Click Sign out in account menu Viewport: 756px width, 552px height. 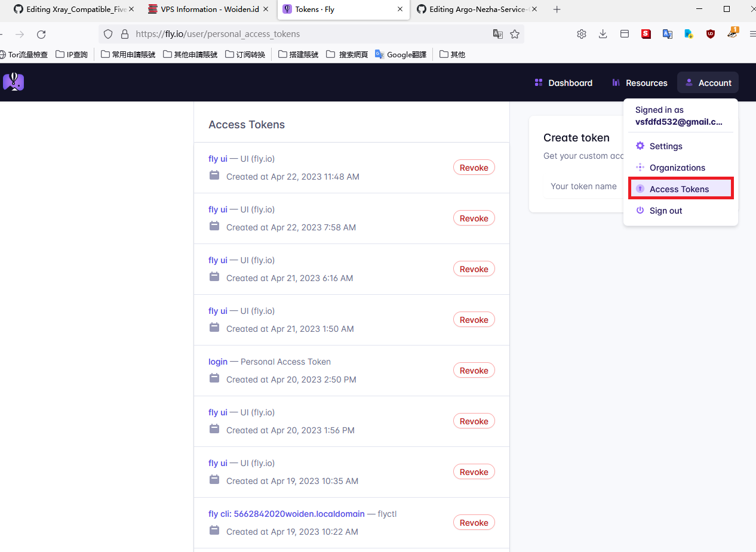(x=680, y=211)
